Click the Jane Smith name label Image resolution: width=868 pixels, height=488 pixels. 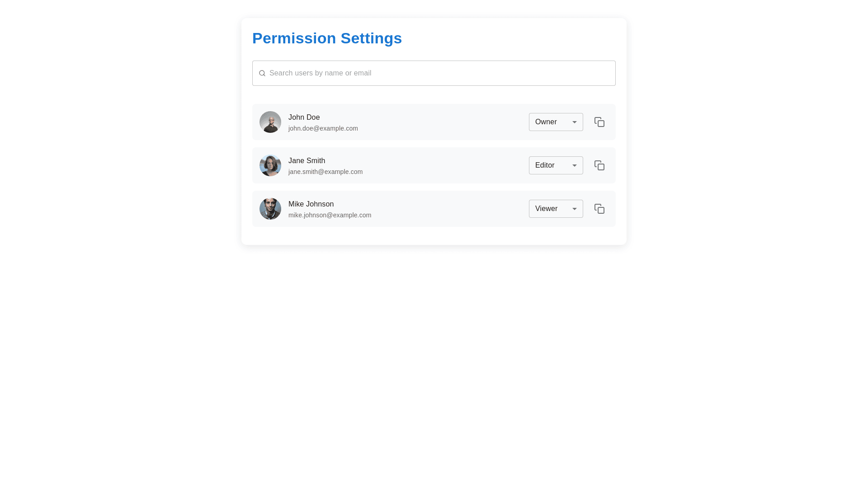(307, 161)
